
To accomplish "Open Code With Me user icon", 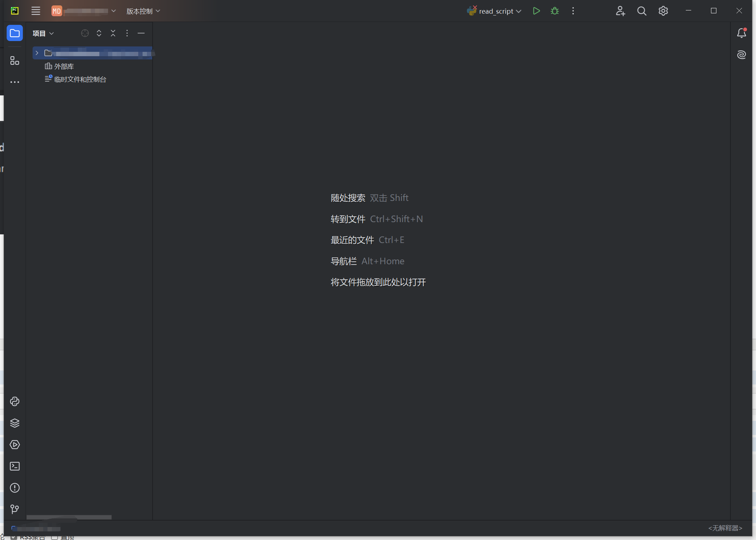I will (x=620, y=11).
